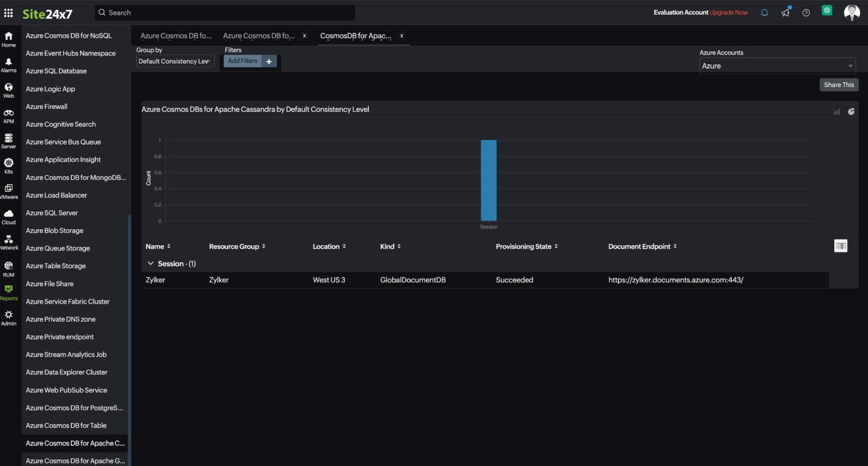Open Azure Private DNS zone report
Image resolution: width=868 pixels, height=466 pixels.
tap(60, 319)
